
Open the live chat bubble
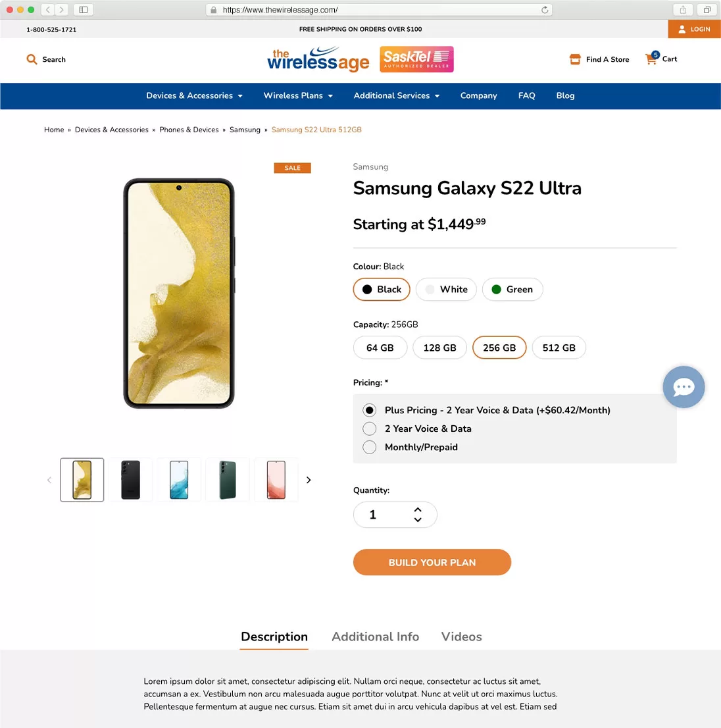point(684,387)
